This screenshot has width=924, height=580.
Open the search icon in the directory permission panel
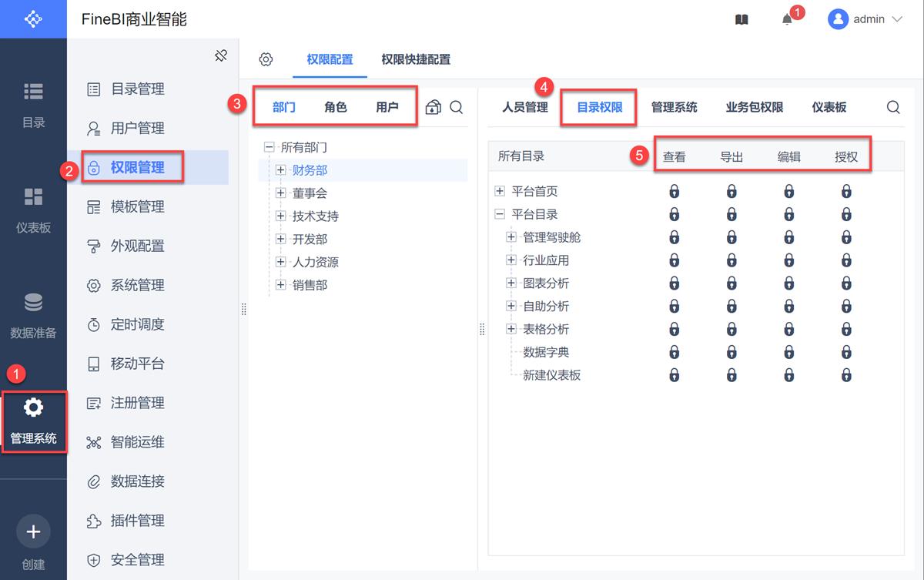[892, 108]
